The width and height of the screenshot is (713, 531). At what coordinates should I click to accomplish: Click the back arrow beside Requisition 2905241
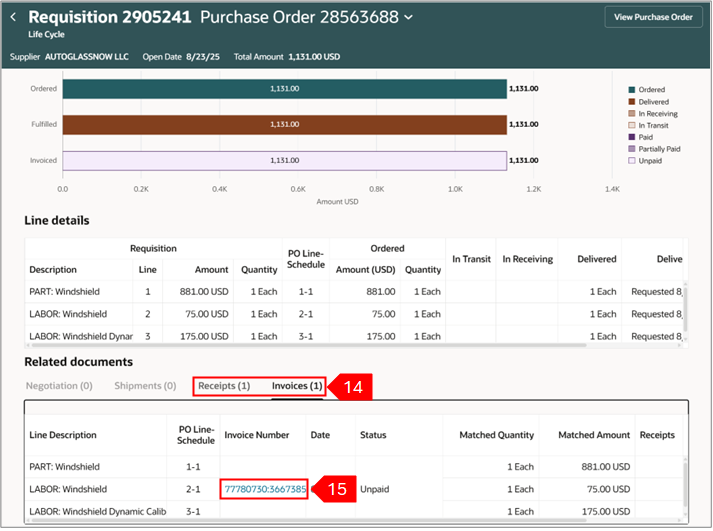pos(14,17)
